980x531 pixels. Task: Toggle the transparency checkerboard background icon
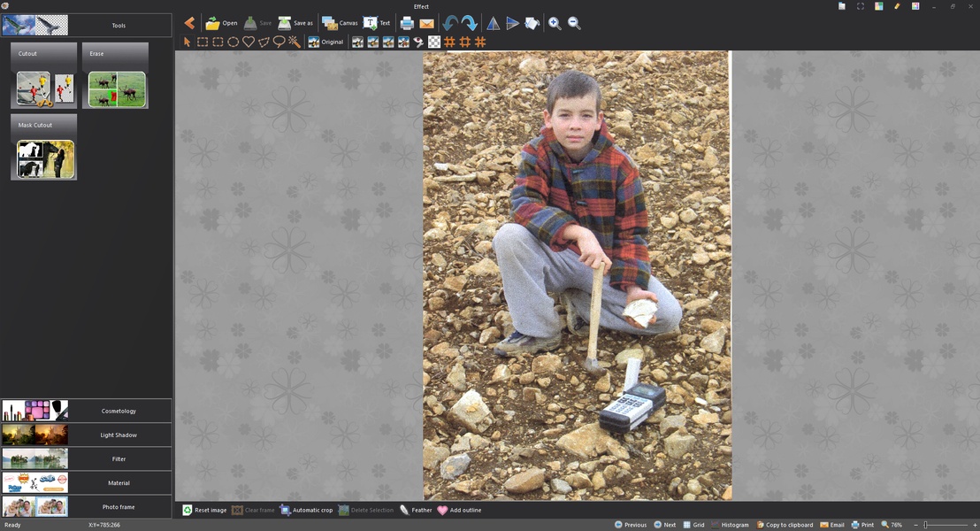pos(434,42)
